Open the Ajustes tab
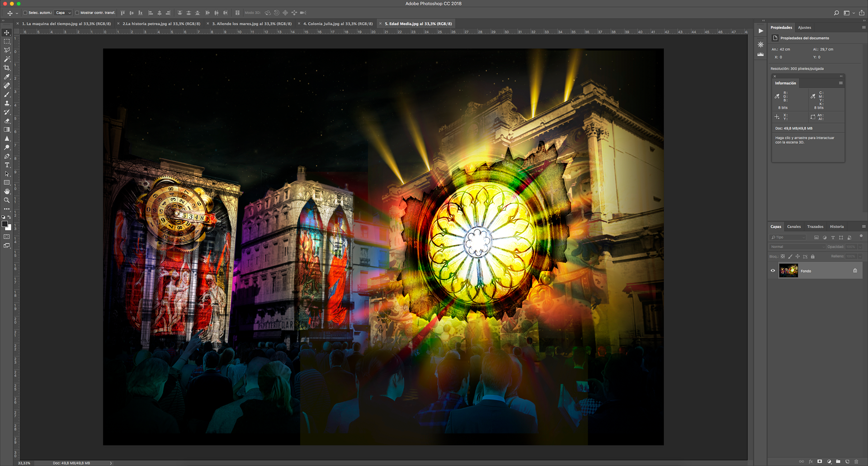This screenshot has width=868, height=466. [805, 28]
